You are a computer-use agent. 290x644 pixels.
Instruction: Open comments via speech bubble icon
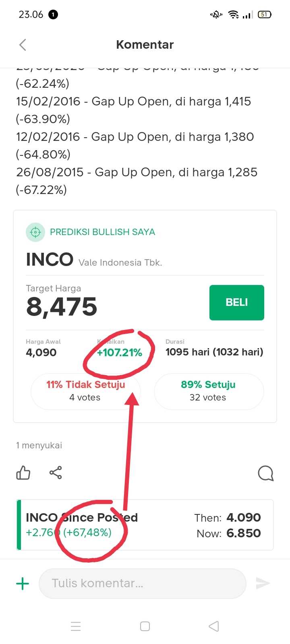tap(265, 473)
